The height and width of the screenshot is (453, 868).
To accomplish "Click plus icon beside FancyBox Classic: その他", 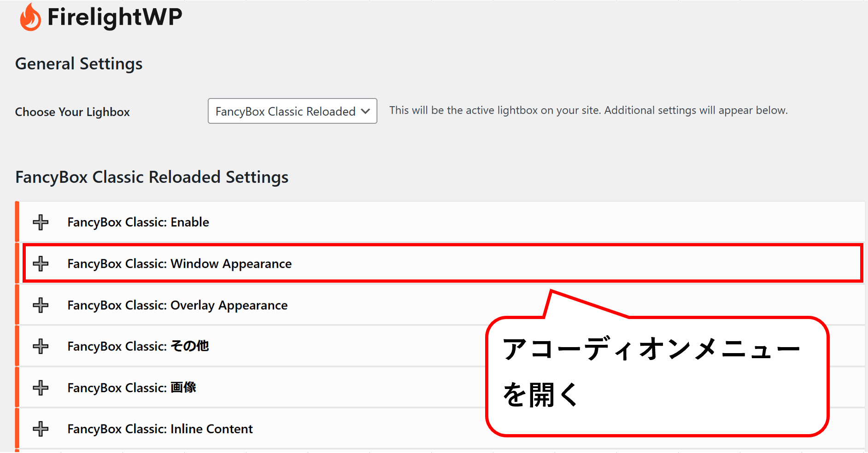I will coord(41,346).
